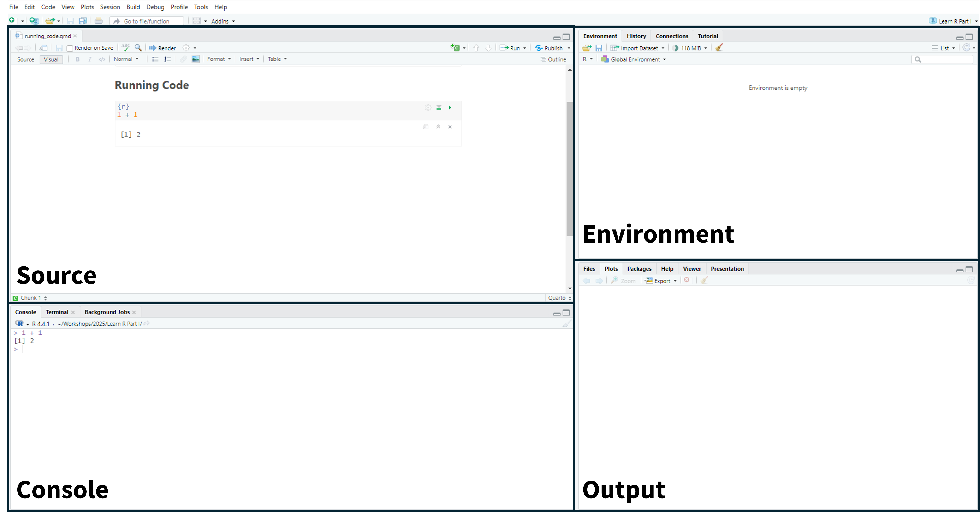The width and height of the screenshot is (980, 521).
Task: Click the environment search field
Action: (x=945, y=59)
